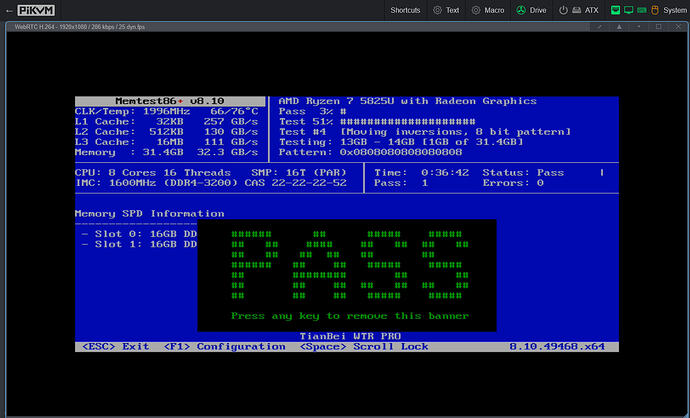Click the 'SMP: 16T (PAR)' text
The width and height of the screenshot is (690, 418).
(x=299, y=172)
